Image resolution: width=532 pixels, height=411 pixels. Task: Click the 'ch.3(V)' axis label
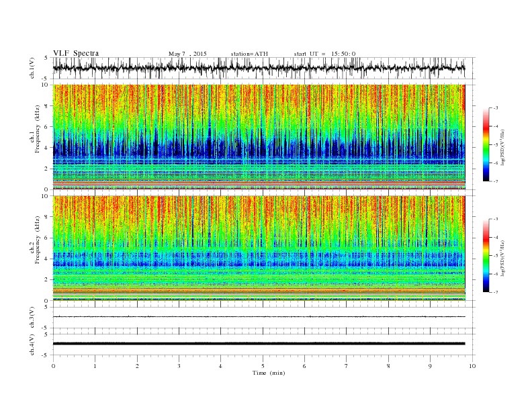click(x=32, y=318)
